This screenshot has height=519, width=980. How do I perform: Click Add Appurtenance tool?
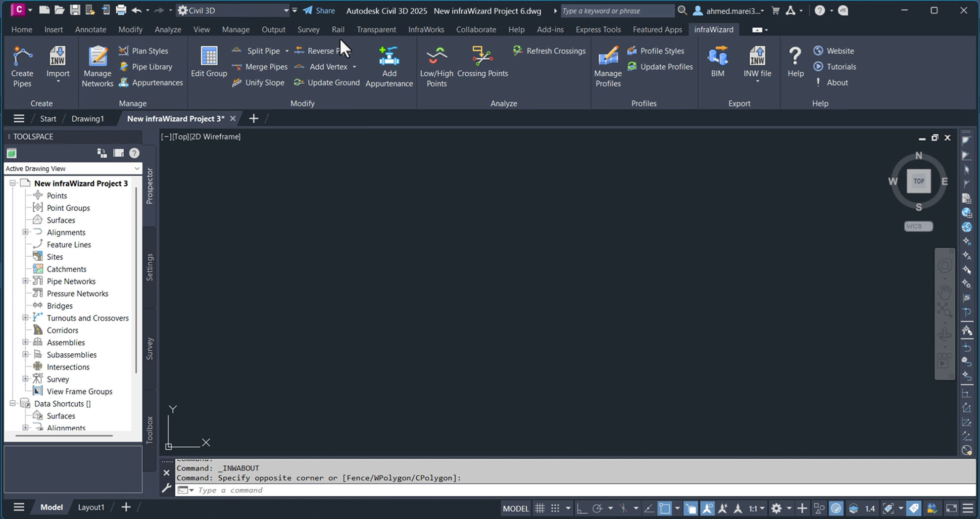pyautogui.click(x=389, y=67)
